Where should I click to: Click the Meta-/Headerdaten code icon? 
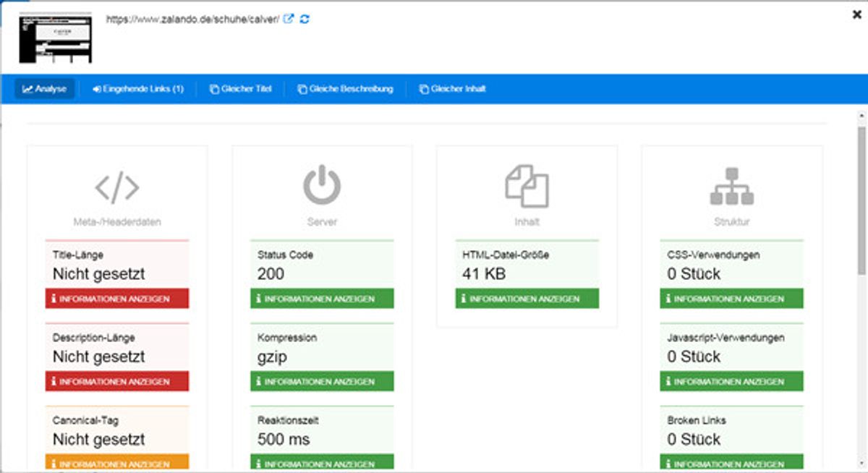click(x=117, y=187)
